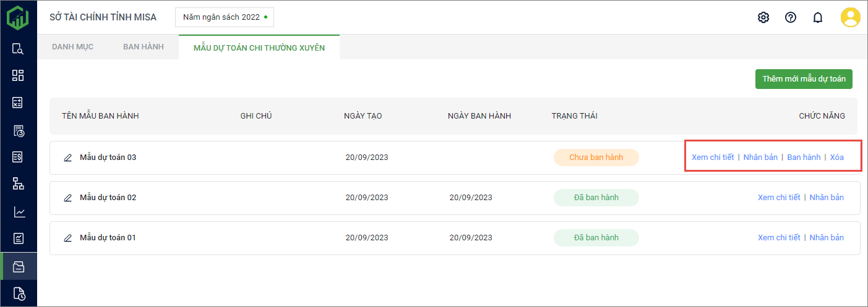Click the MISA logo in sidebar
868x307 pixels.
pos(18,17)
